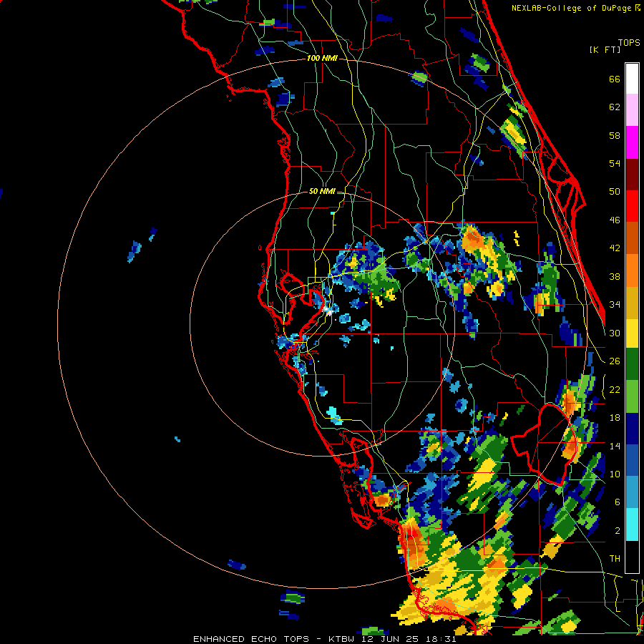The image size is (644, 644).
Task: Click the 42 value on the legend
Action: tap(615, 248)
